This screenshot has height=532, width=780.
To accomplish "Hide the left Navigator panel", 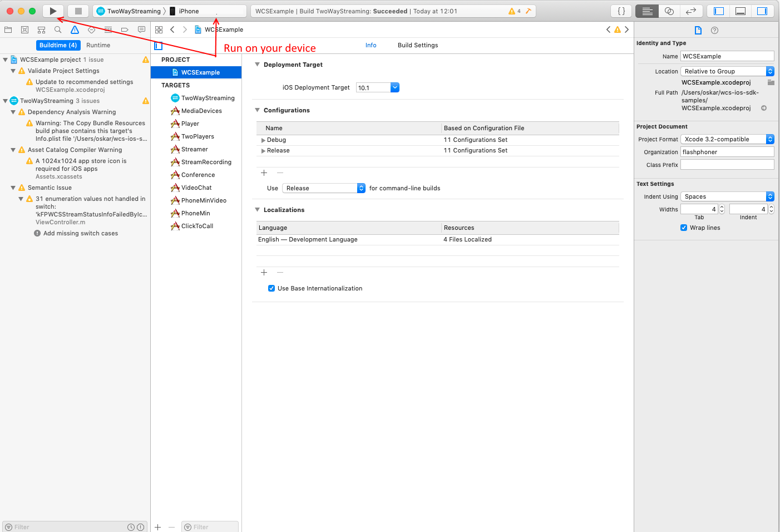I will 719,11.
